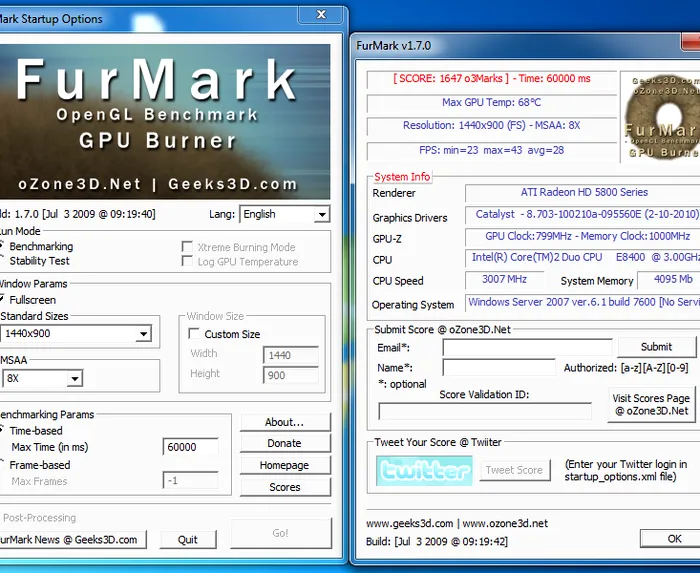
Task: Click the Go! button
Action: 281,533
